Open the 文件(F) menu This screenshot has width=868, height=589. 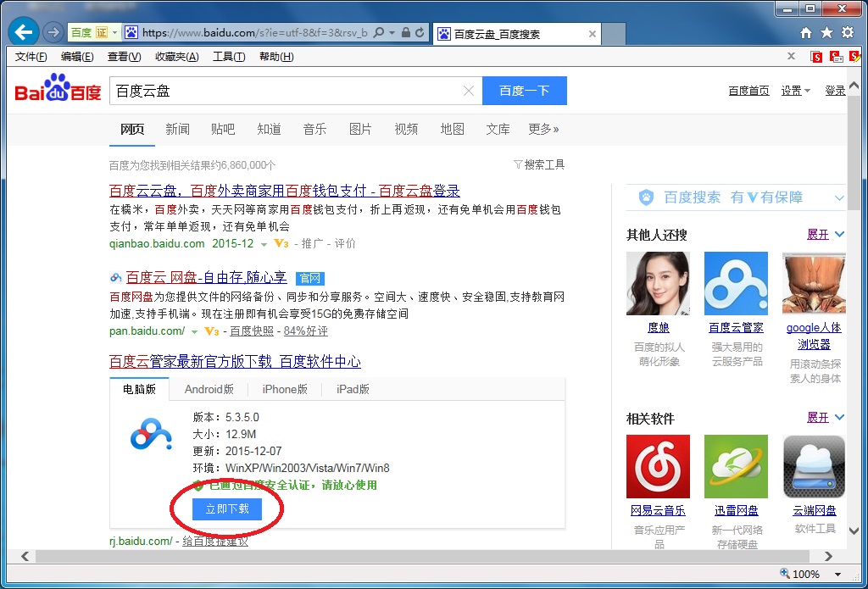(31, 57)
